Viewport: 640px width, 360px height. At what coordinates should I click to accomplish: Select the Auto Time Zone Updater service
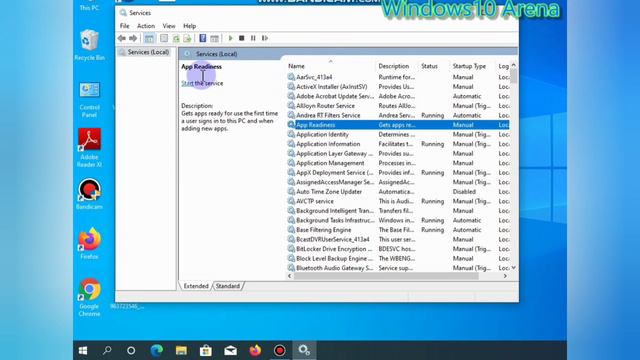click(x=398, y=191)
